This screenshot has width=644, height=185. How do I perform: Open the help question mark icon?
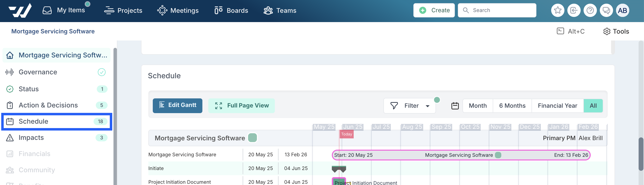(x=590, y=11)
